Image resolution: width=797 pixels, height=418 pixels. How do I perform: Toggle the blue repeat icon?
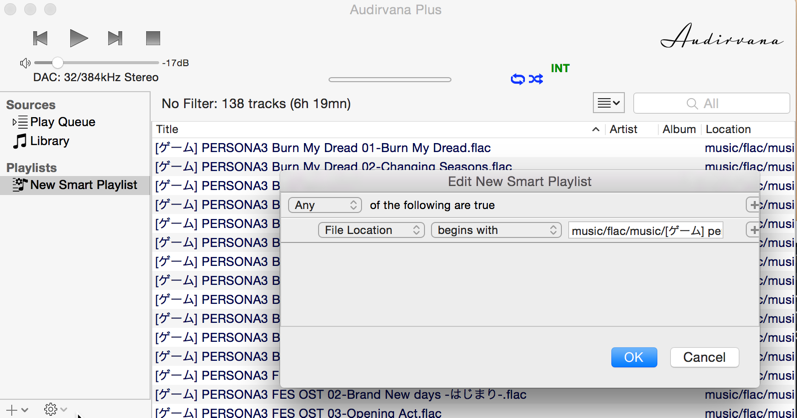coord(517,79)
